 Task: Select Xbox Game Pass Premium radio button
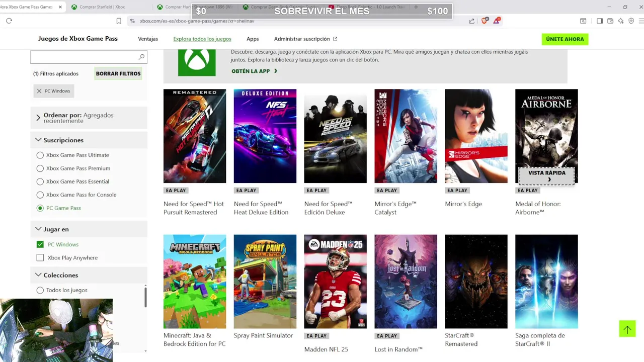click(x=40, y=168)
